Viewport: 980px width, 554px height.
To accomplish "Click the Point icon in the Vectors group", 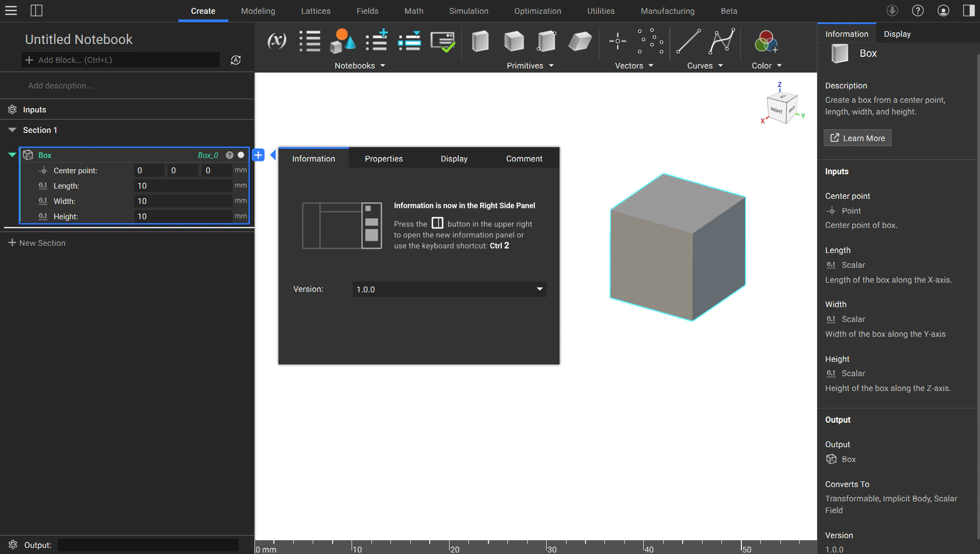I will (617, 41).
